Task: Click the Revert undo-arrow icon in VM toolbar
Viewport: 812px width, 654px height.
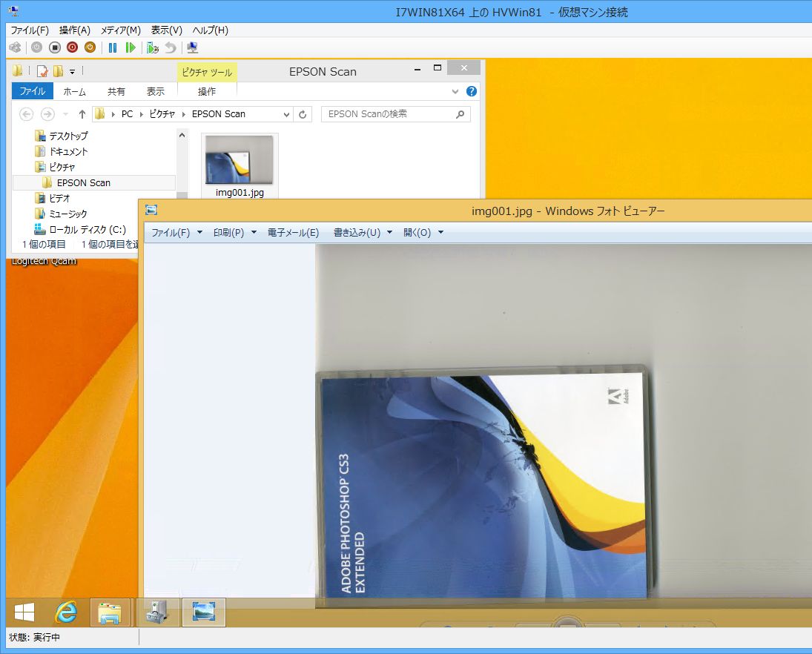Action: (171, 47)
